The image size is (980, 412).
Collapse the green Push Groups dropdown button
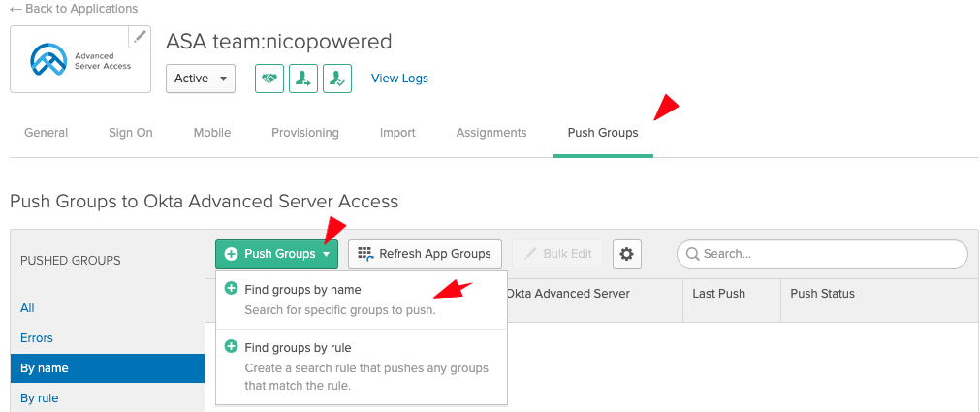tap(276, 254)
